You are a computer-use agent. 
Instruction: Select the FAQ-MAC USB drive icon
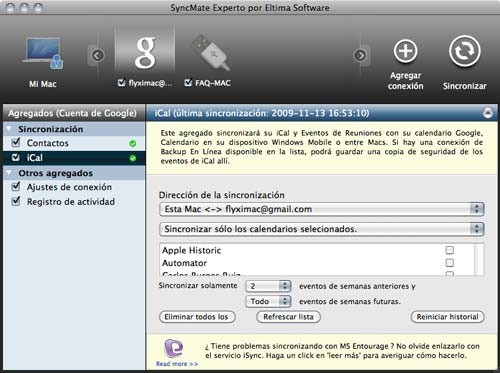(x=210, y=52)
